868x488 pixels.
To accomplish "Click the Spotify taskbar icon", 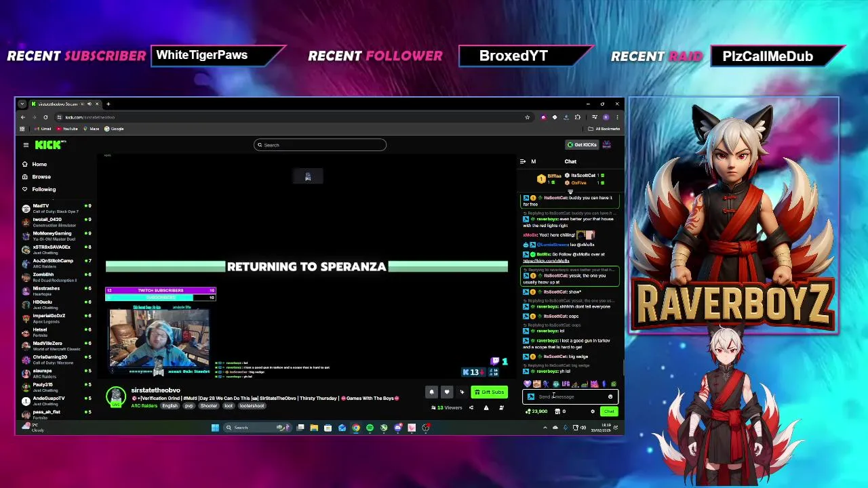I will click(370, 428).
